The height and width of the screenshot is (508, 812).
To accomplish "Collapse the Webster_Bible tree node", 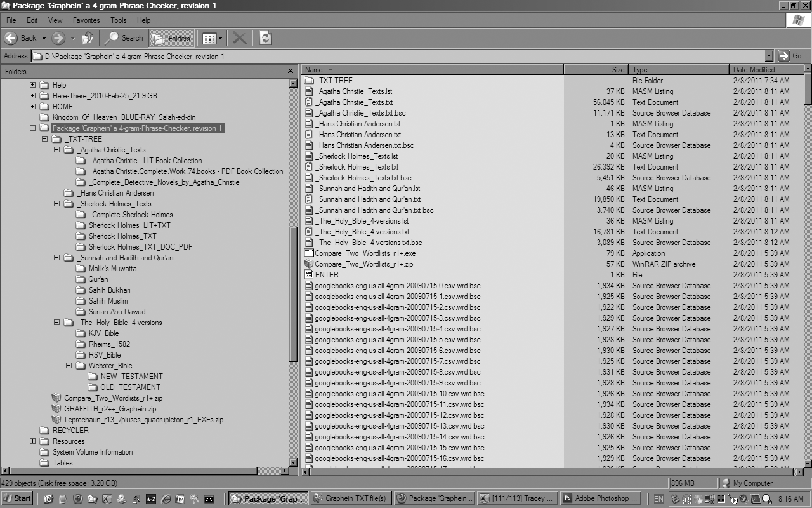I will click(69, 365).
